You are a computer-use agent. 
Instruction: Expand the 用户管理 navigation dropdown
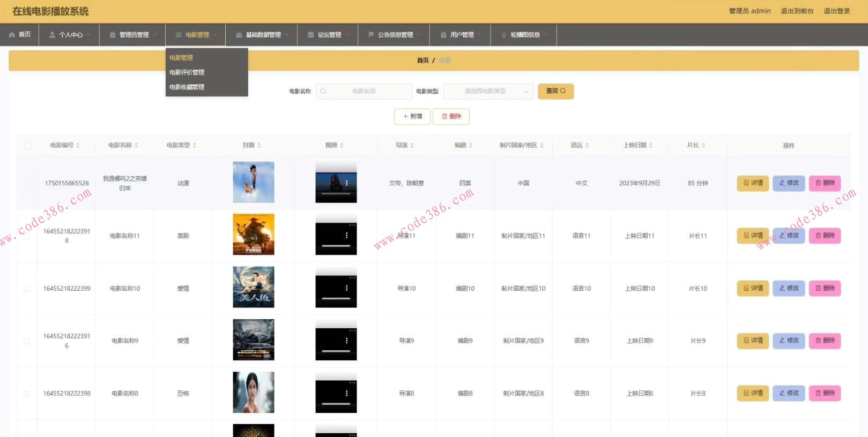click(x=461, y=35)
